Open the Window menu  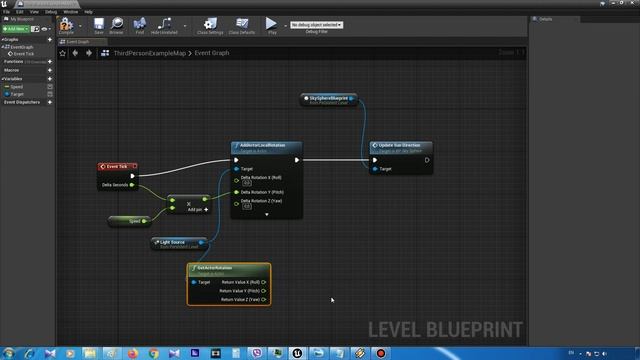pyautogui.click(x=71, y=12)
